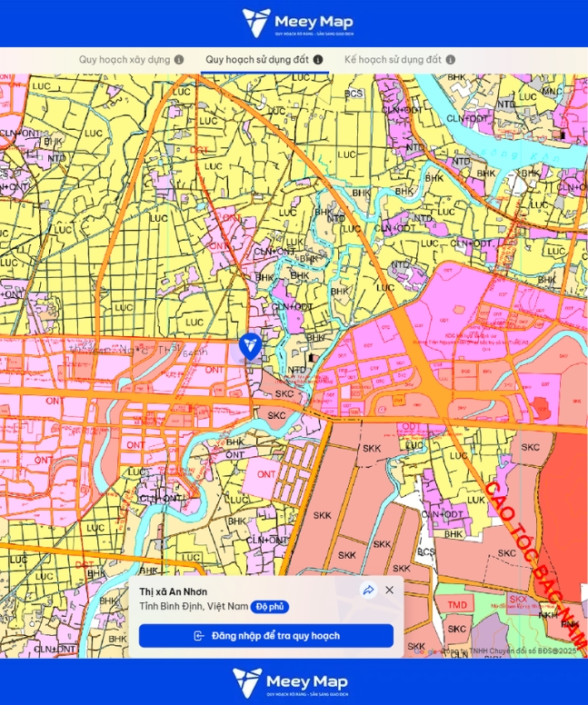
Task: Click the TMD land zone on map
Action: 457,605
